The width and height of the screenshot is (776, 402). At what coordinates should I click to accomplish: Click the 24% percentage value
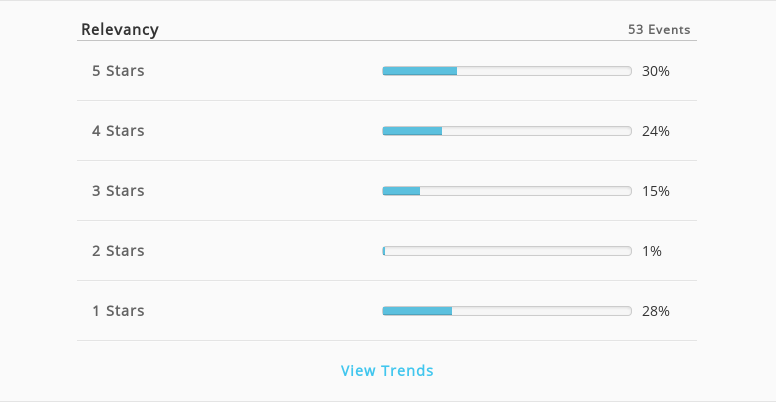coord(656,131)
